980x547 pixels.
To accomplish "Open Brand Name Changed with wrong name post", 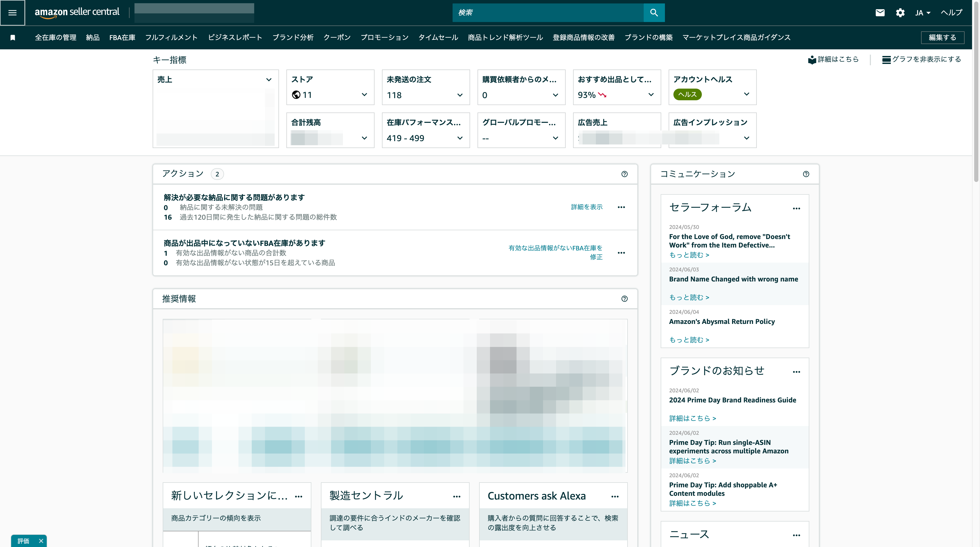I will click(733, 279).
